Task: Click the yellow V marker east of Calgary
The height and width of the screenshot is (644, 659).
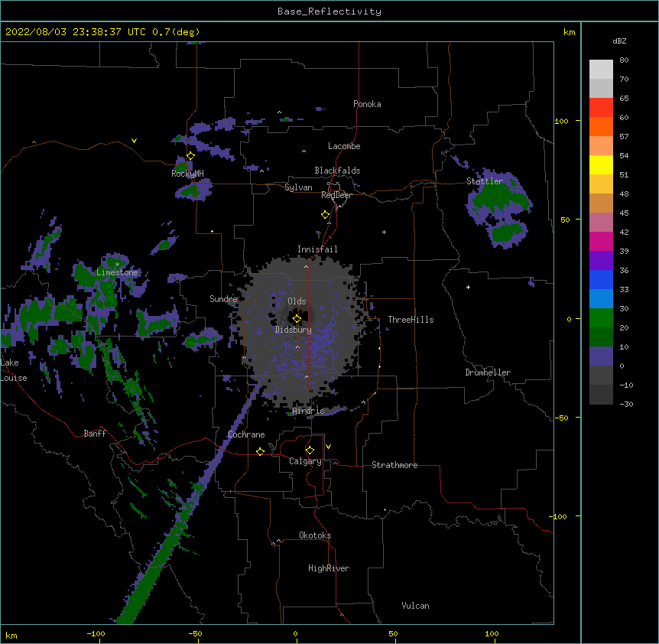Action: (328, 447)
